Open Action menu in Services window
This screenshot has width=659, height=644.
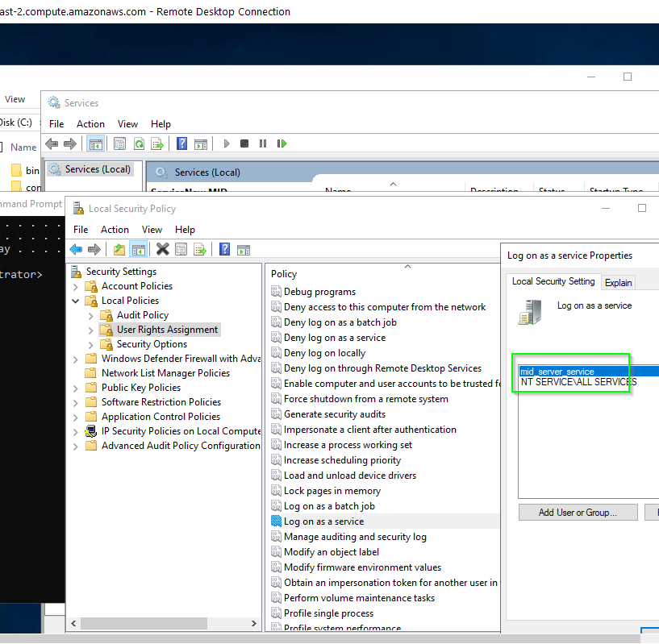click(x=90, y=124)
